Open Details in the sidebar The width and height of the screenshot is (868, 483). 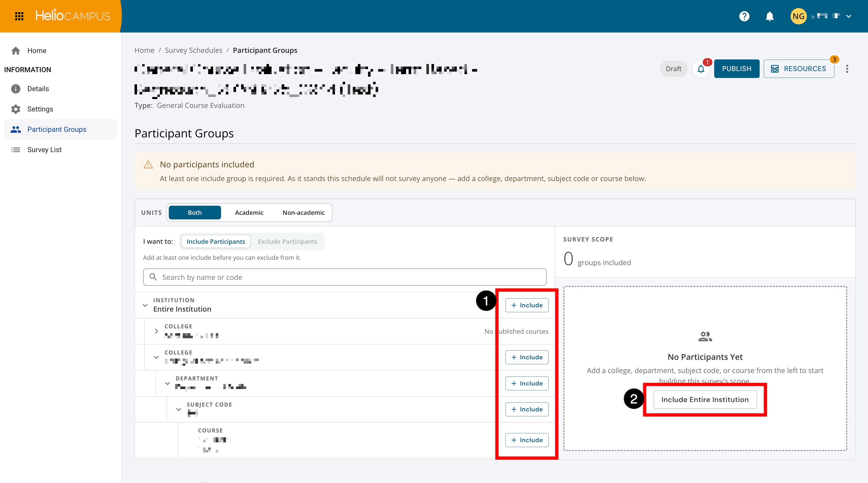(x=61, y=89)
